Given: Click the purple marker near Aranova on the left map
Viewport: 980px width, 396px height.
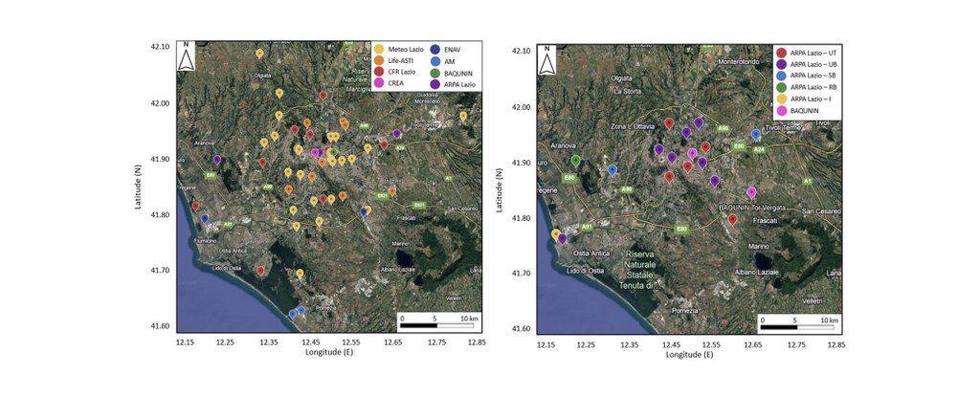Looking at the screenshot, I should point(217,161).
